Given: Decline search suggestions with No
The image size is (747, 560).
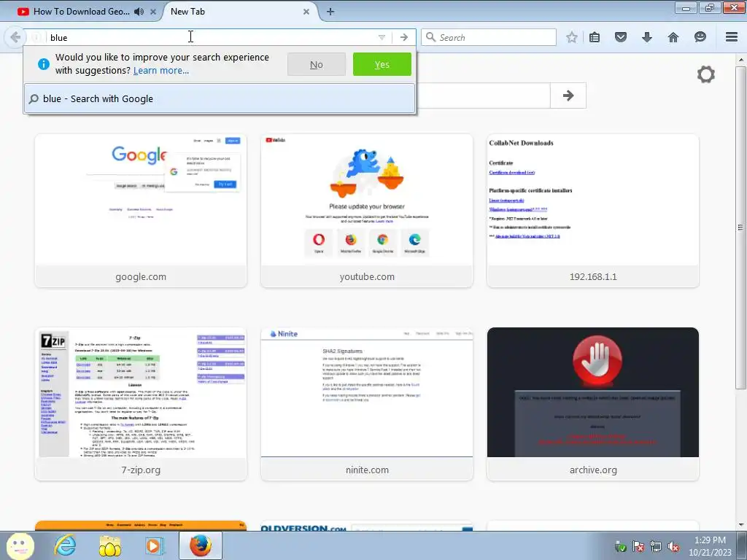Looking at the screenshot, I should pos(317,64).
